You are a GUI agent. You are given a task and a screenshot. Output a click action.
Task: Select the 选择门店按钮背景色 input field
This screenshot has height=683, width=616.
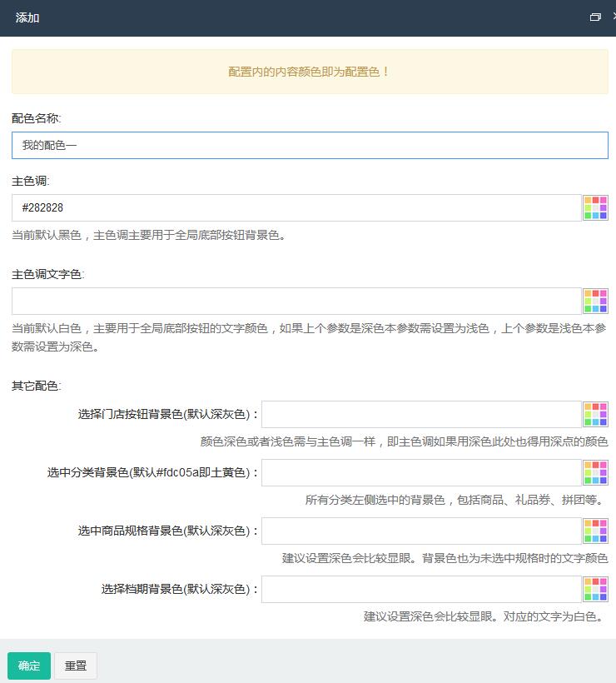(421, 414)
